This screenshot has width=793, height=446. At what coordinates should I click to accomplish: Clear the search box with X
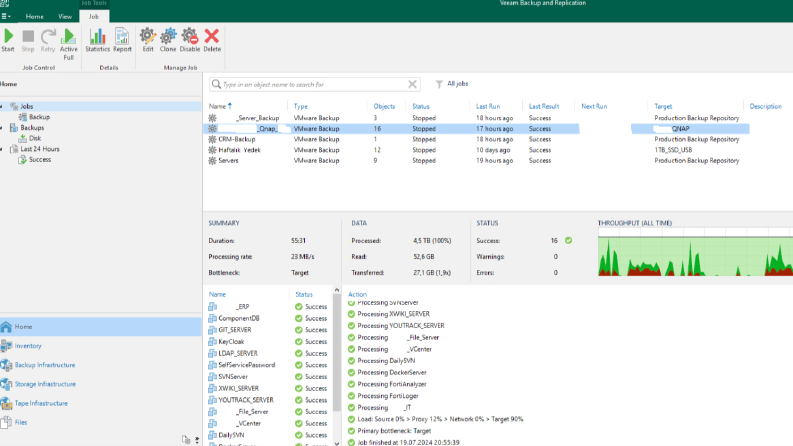412,84
